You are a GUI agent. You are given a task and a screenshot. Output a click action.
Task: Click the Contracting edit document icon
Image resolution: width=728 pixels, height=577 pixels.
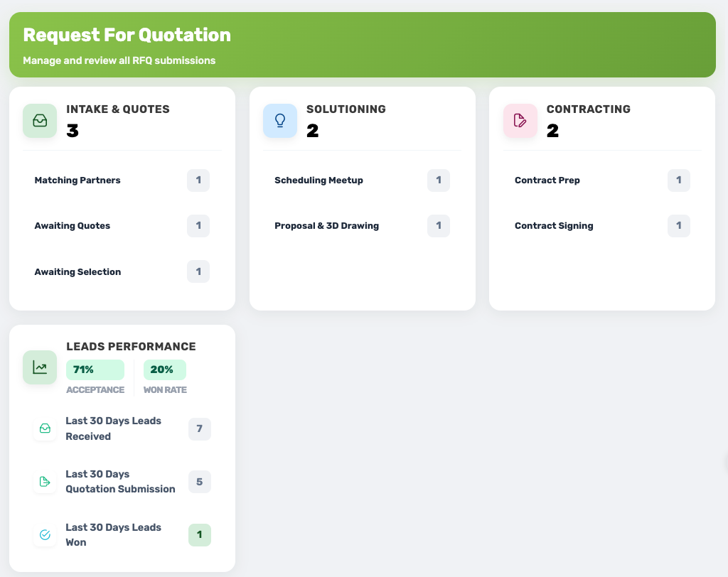[520, 121]
